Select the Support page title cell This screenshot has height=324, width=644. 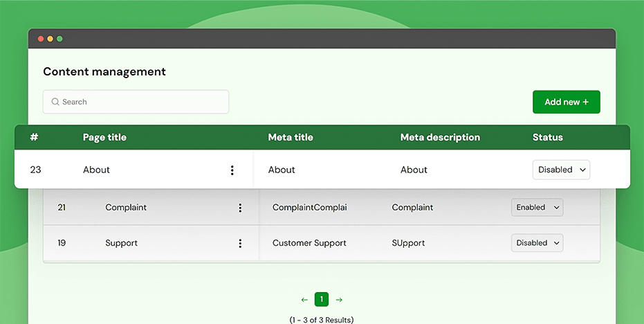pyautogui.click(x=122, y=243)
